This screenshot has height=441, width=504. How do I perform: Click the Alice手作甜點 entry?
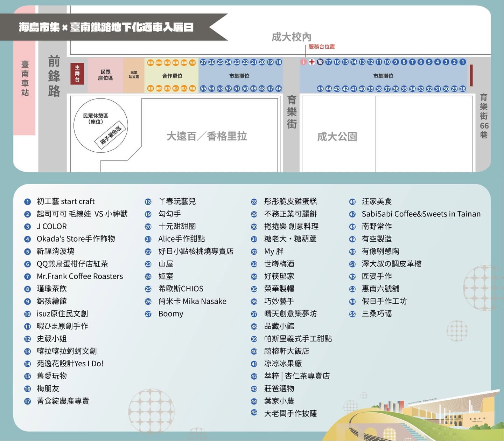pos(182,239)
